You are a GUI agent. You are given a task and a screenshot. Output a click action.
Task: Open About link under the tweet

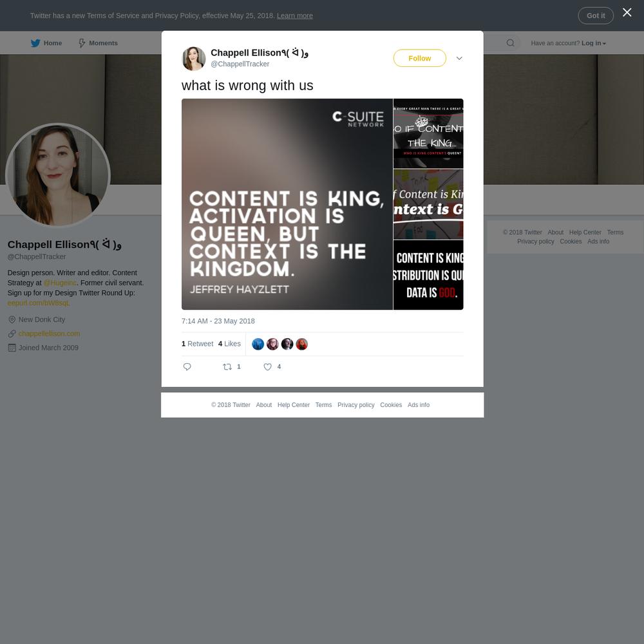click(x=263, y=405)
